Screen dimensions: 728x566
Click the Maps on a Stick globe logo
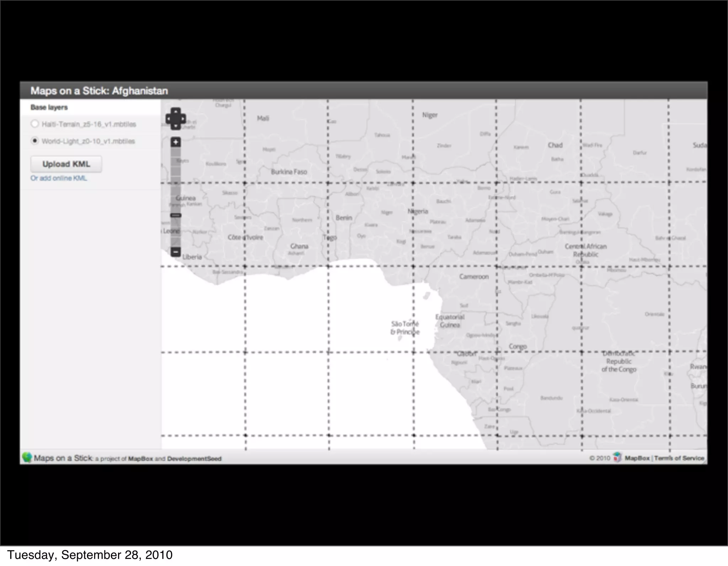click(x=27, y=458)
